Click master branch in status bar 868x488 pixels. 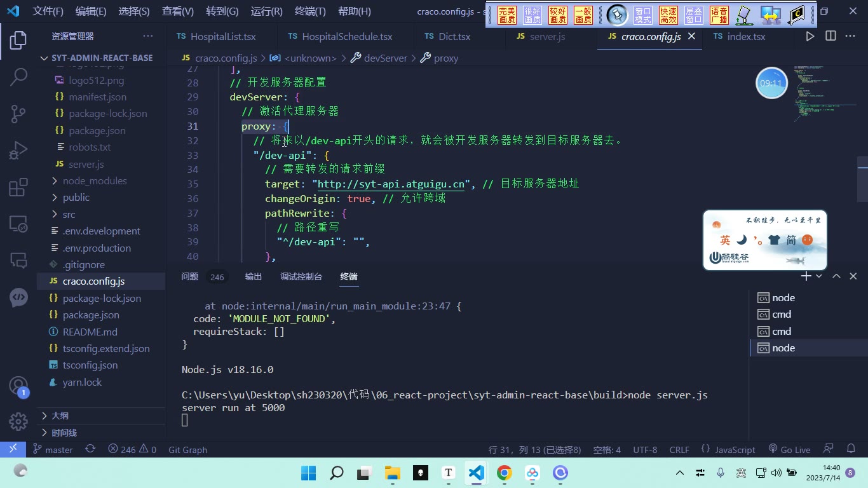tap(53, 449)
